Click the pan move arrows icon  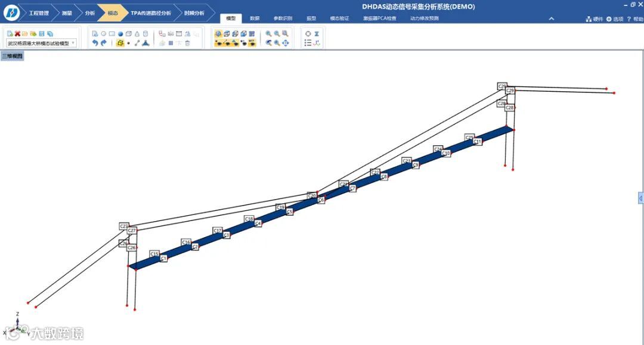[x=285, y=43]
